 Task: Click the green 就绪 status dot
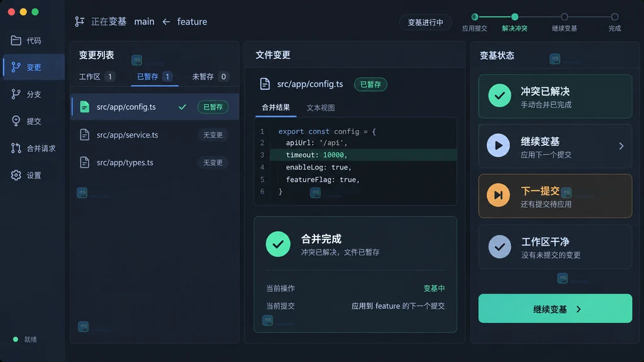(16, 339)
